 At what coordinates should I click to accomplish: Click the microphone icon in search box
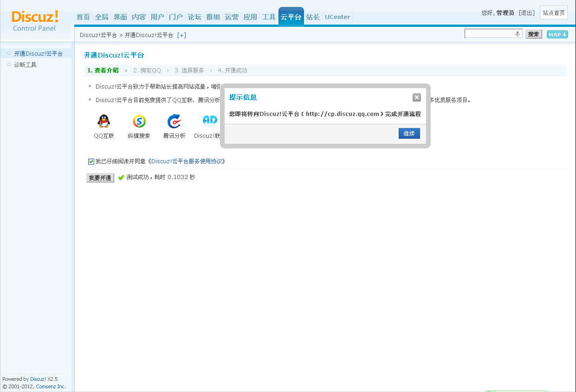[x=518, y=34]
